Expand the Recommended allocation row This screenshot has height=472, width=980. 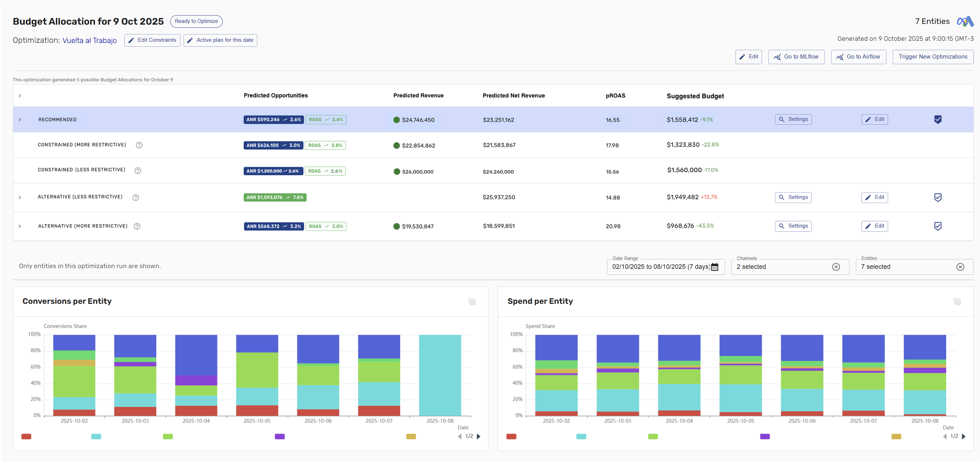20,119
